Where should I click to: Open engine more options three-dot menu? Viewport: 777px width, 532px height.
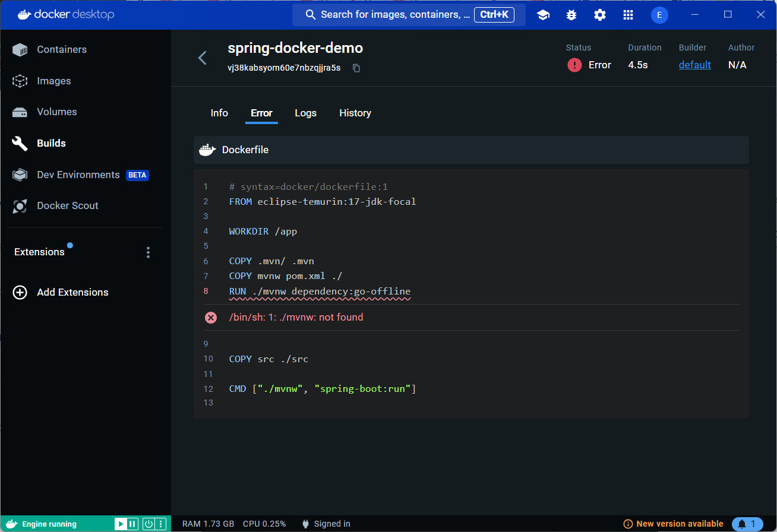(x=160, y=524)
